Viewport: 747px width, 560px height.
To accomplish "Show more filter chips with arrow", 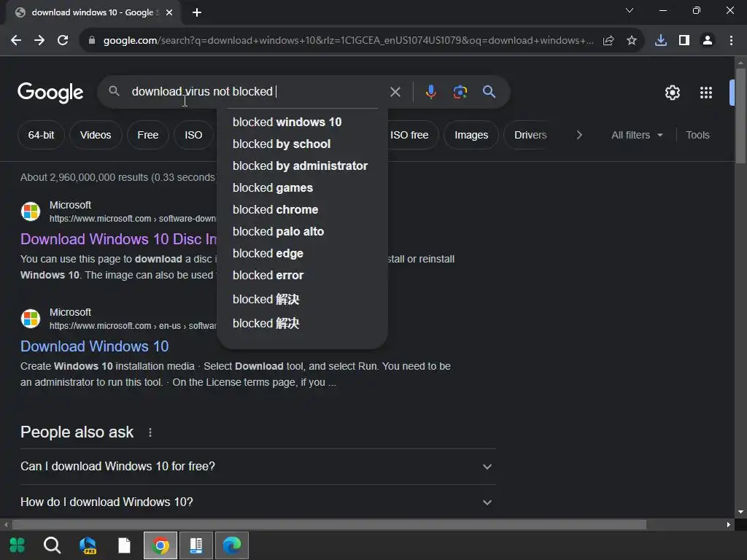I will pos(579,135).
